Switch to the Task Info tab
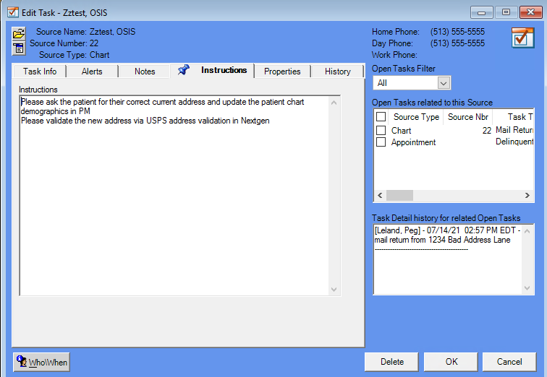The width and height of the screenshot is (547, 377). pyautogui.click(x=39, y=71)
